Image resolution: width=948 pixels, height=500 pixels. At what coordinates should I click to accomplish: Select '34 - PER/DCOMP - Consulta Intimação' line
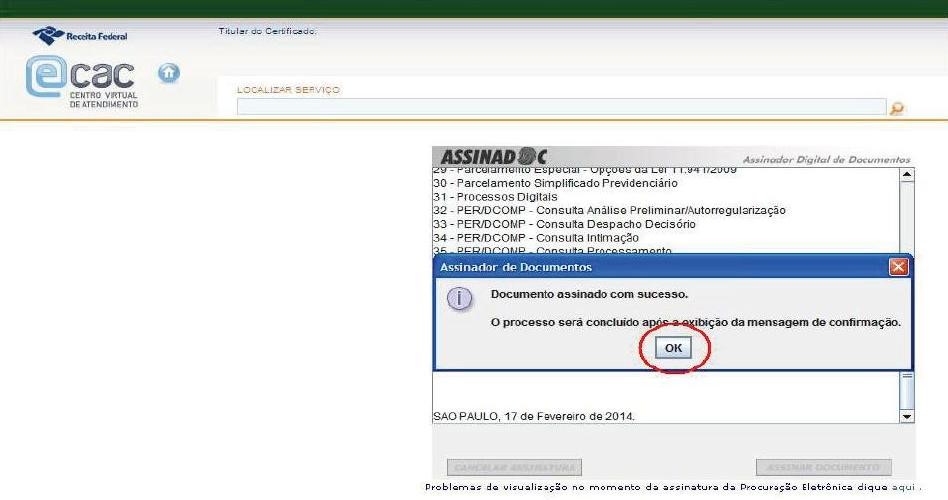tap(536, 238)
